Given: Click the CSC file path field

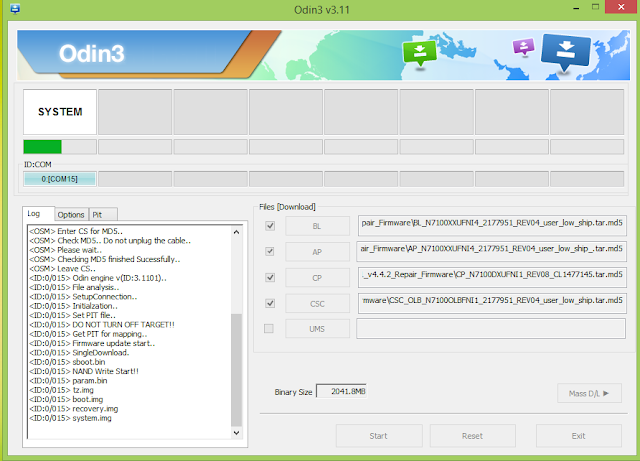Looking at the screenshot, I should (492, 303).
